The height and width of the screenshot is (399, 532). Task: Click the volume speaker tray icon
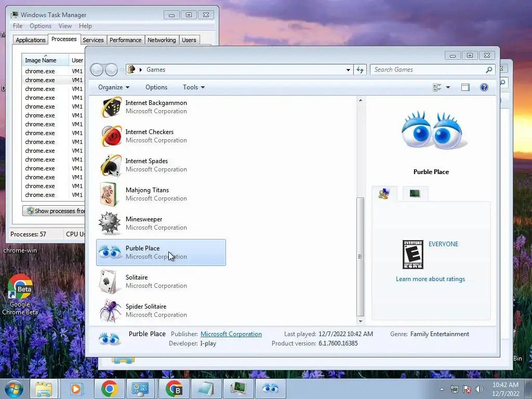tap(480, 389)
